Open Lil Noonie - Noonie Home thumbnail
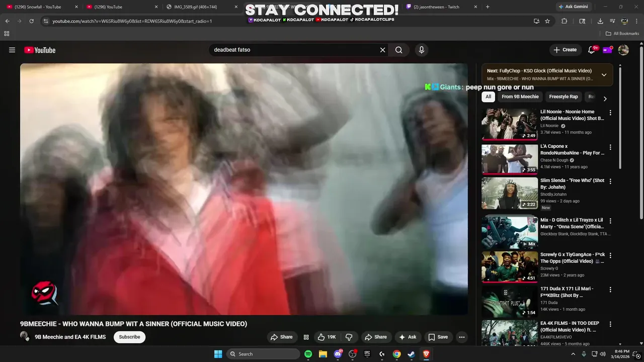 [510, 124]
